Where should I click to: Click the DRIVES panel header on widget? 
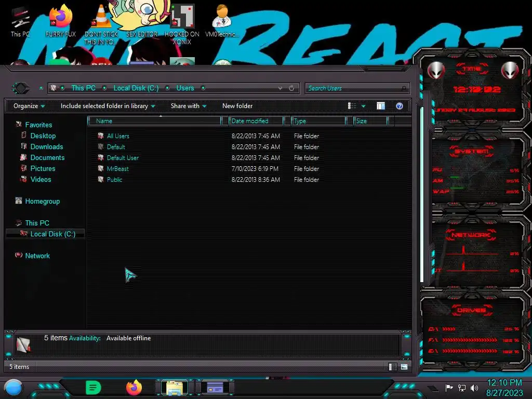(471, 310)
